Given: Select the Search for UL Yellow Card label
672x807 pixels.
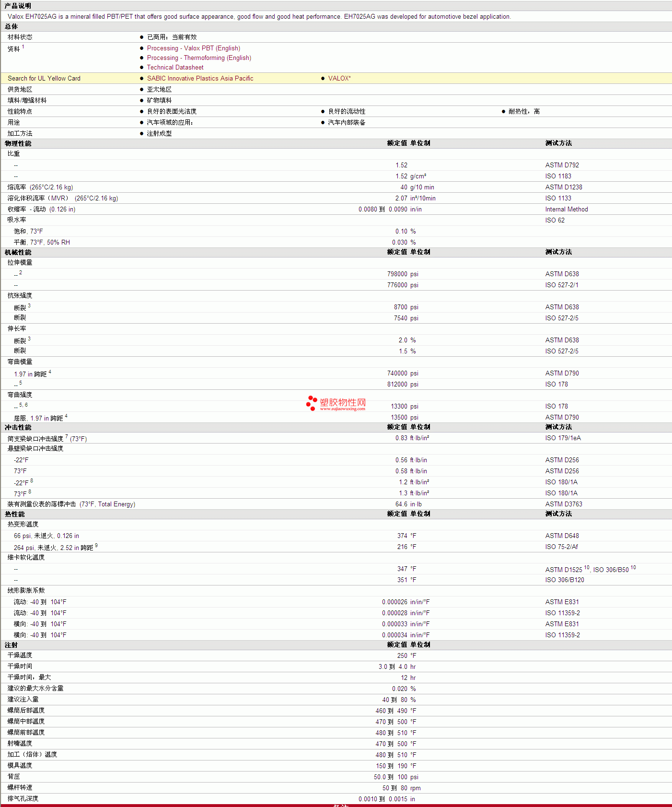Looking at the screenshot, I should [44, 78].
